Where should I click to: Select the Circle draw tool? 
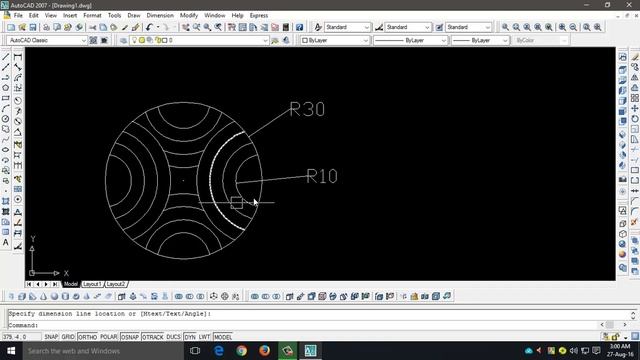(x=6, y=119)
